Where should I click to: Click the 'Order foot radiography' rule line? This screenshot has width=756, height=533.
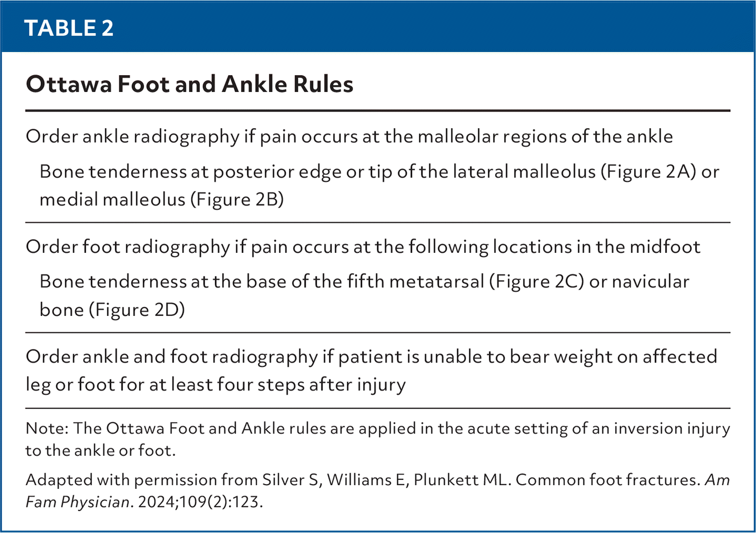(x=362, y=247)
